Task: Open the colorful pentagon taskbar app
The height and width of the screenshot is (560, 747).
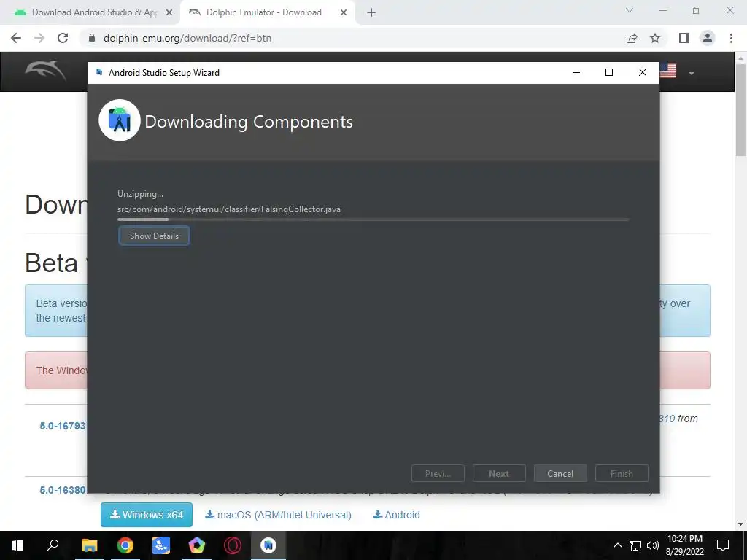Action: click(x=197, y=545)
